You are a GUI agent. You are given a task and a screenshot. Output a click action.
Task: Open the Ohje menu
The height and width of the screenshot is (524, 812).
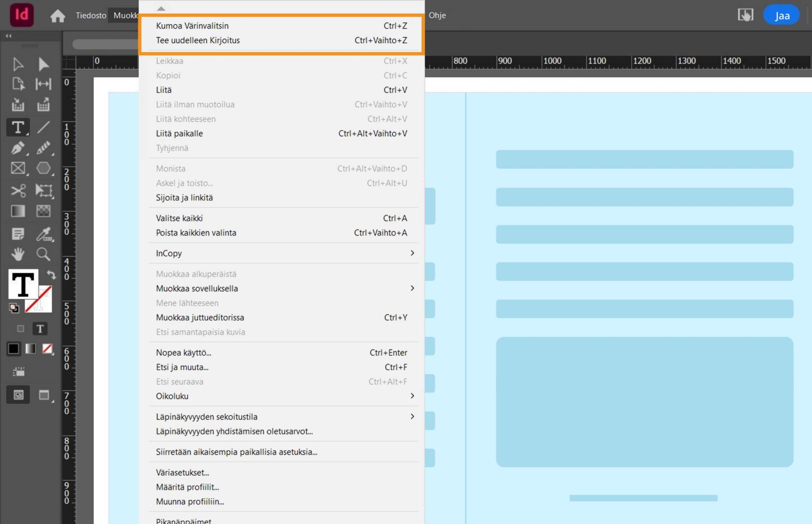coord(437,16)
